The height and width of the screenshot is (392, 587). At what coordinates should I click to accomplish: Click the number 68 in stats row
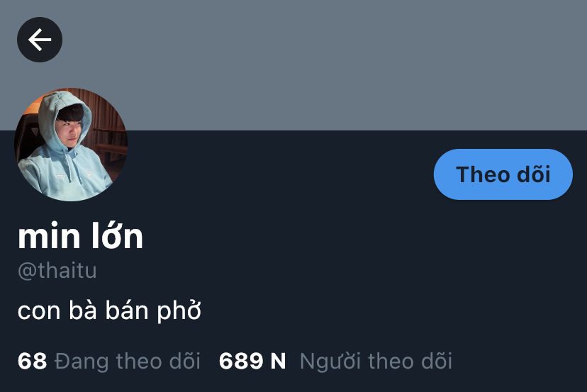[x=32, y=361]
